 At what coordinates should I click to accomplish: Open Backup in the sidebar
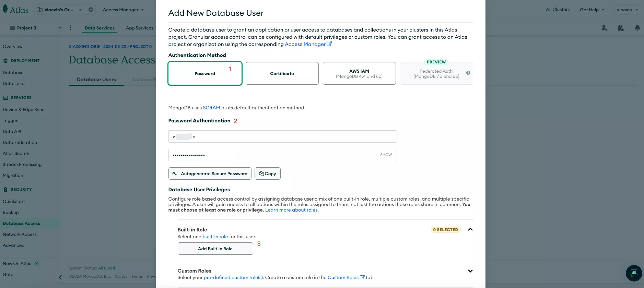[11, 213]
